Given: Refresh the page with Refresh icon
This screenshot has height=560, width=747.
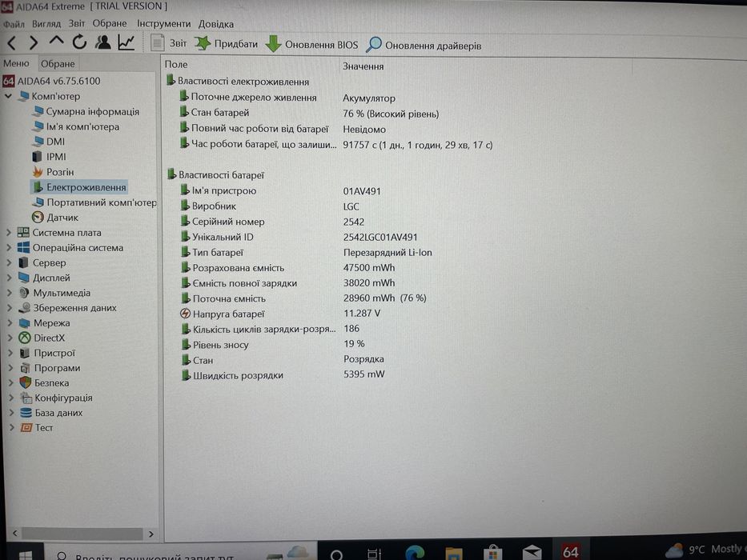Looking at the screenshot, I should pos(79,42).
